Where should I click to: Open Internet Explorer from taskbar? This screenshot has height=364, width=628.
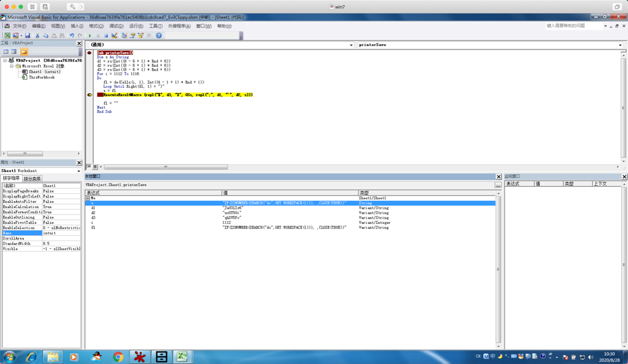(x=31, y=357)
